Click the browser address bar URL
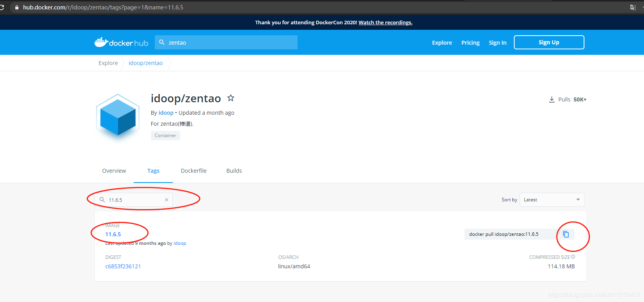The width and height of the screenshot is (644, 302). (103, 7)
